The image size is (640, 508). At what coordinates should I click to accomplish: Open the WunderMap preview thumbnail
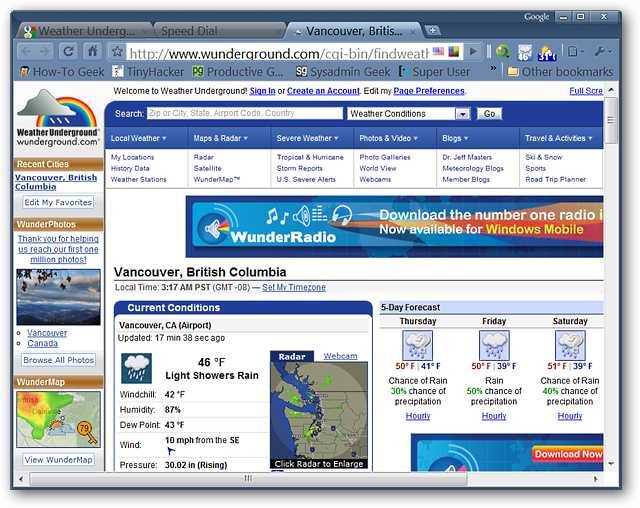tap(58, 419)
